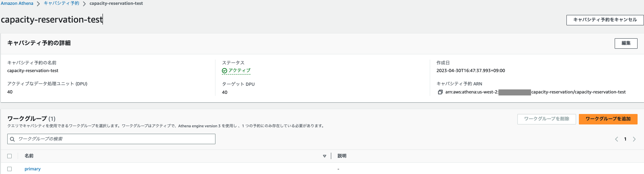Copy the capacity reservation ARN icon
The width and height of the screenshot is (644, 174).
(440, 92)
